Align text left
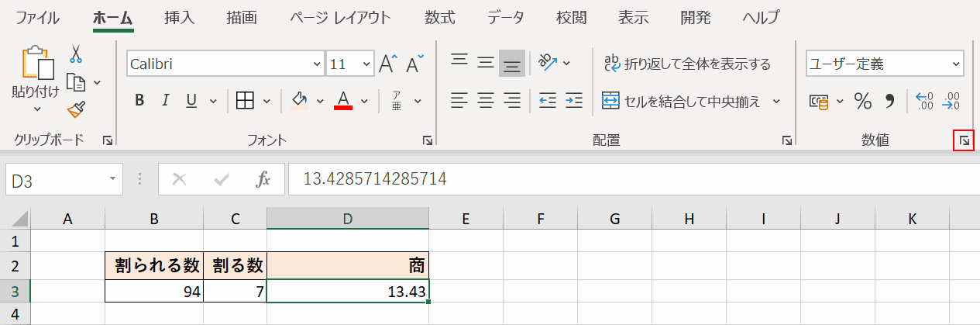The height and width of the screenshot is (325, 980). click(459, 100)
